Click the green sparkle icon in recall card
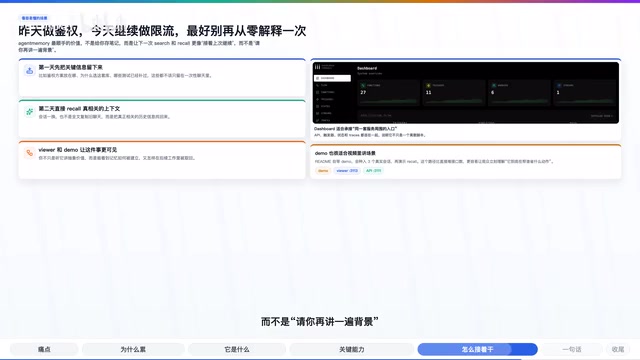 29,112
